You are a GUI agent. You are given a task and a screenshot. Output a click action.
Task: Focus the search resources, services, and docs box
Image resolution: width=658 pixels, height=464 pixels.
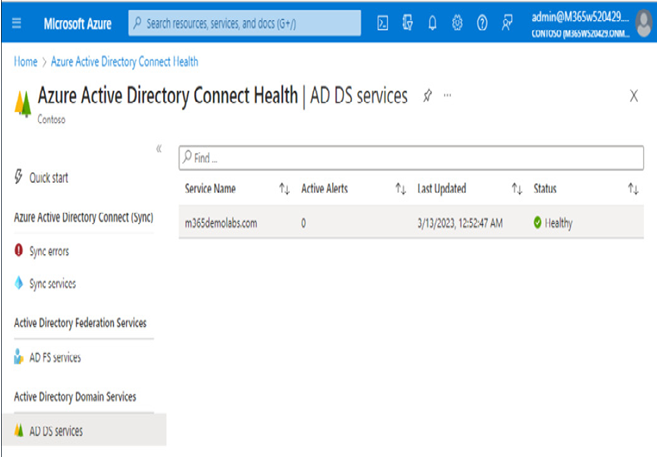point(245,23)
